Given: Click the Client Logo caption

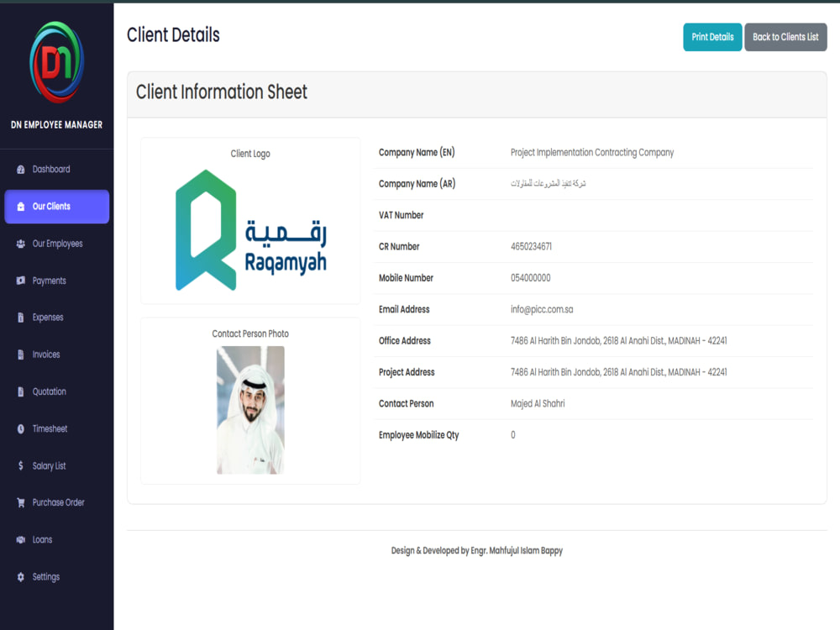Looking at the screenshot, I should pos(250,154).
